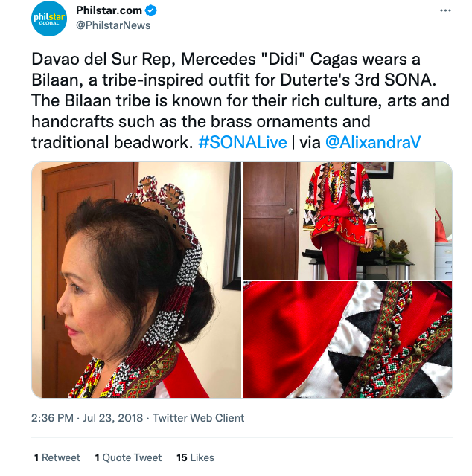The height and width of the screenshot is (476, 472).
Task: Open the woman's beaded headdress photo
Action: [x=136, y=280]
